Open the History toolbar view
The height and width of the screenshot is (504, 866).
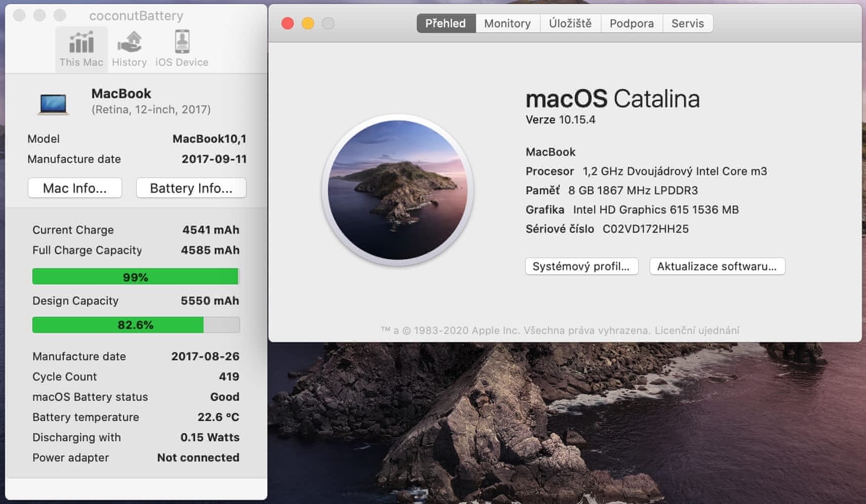129,49
